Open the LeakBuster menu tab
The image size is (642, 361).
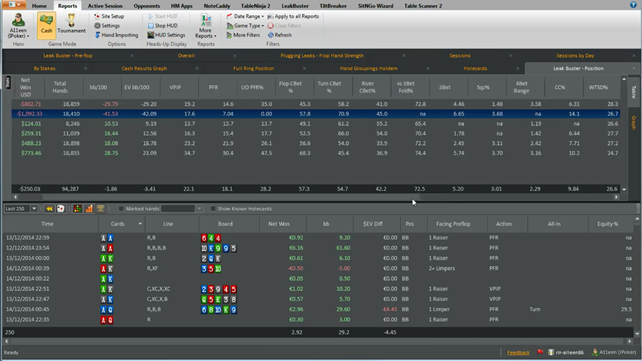(x=295, y=6)
